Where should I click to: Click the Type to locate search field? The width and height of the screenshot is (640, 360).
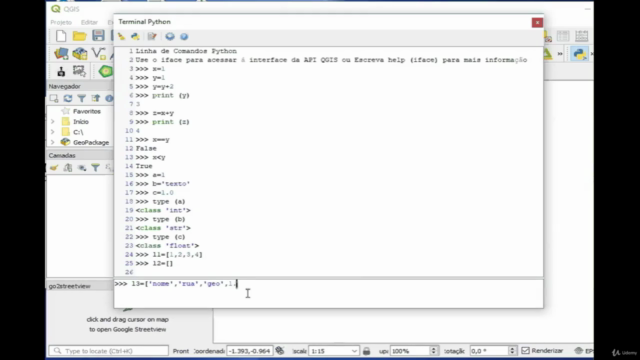click(x=109, y=351)
